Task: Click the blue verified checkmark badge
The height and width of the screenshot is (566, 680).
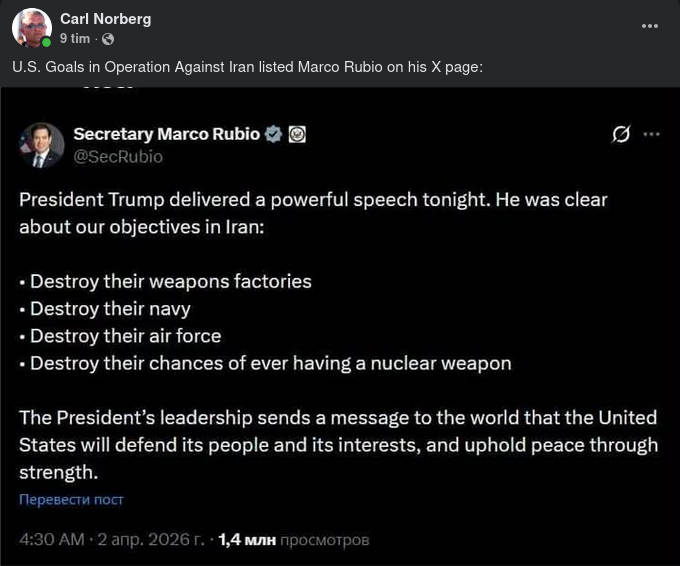Action: pyautogui.click(x=273, y=134)
